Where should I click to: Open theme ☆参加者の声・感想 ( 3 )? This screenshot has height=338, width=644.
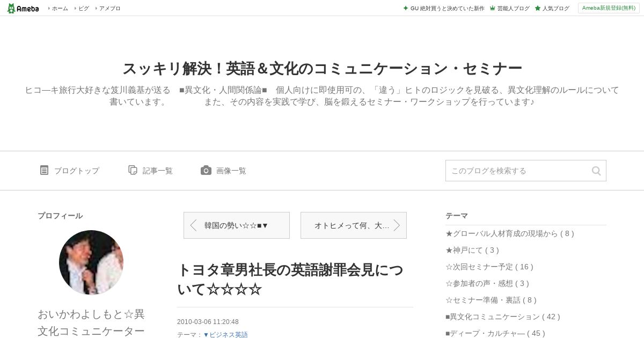(x=487, y=283)
